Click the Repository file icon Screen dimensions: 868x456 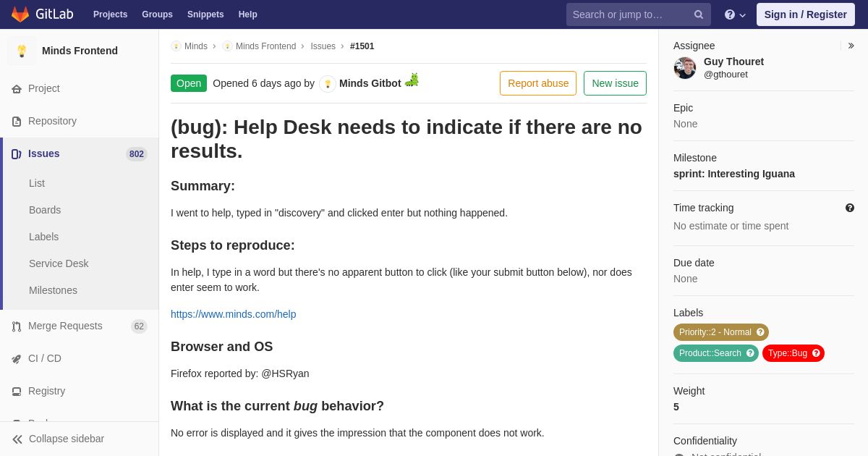[17, 122]
